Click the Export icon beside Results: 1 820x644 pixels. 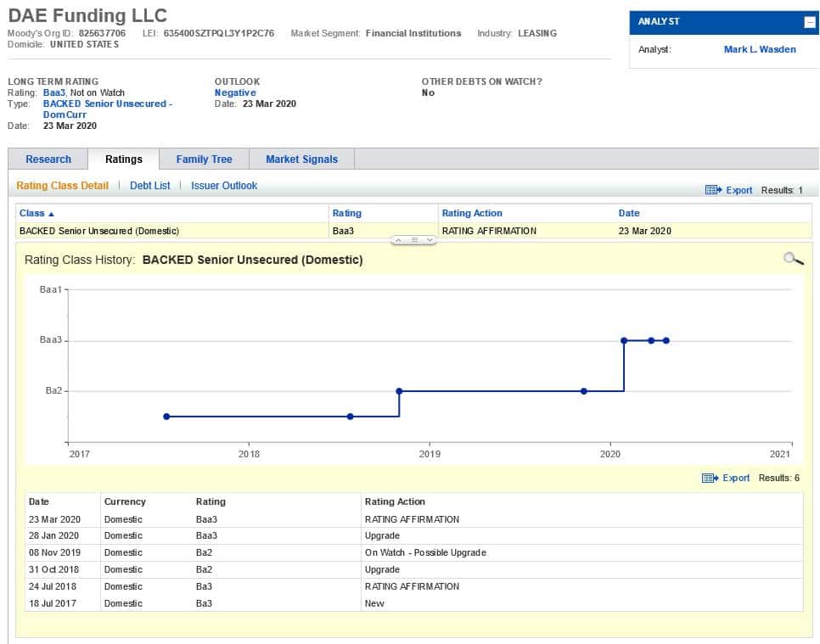point(713,190)
